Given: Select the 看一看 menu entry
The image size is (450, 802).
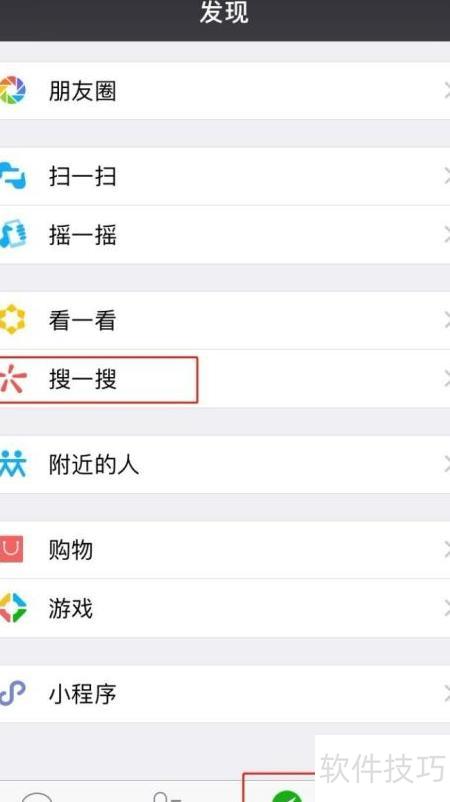Looking at the screenshot, I should coord(225,321).
